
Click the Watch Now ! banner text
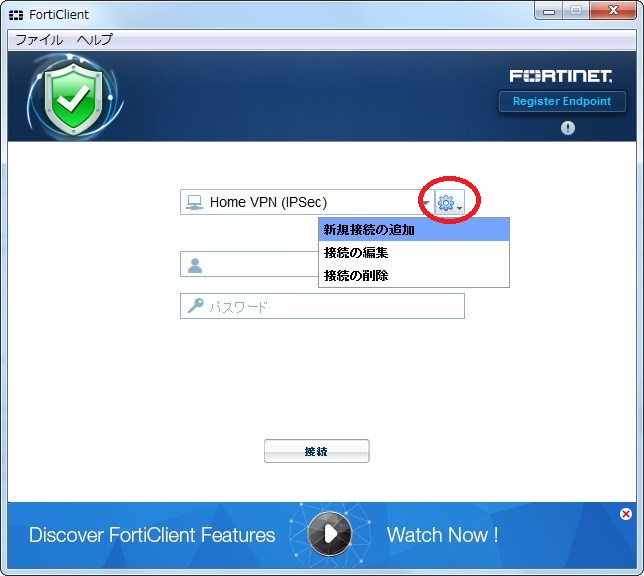(x=442, y=535)
